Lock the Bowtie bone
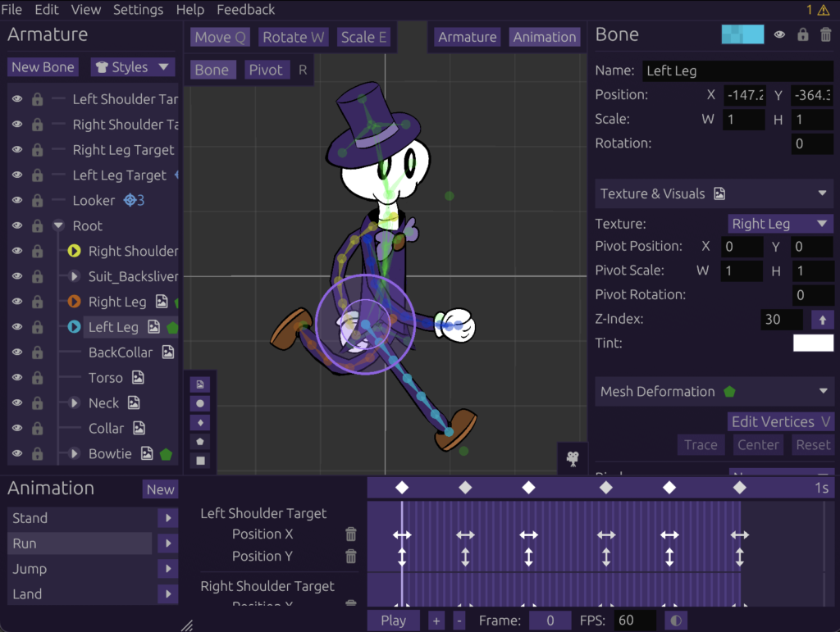The width and height of the screenshot is (840, 632). [x=37, y=454]
